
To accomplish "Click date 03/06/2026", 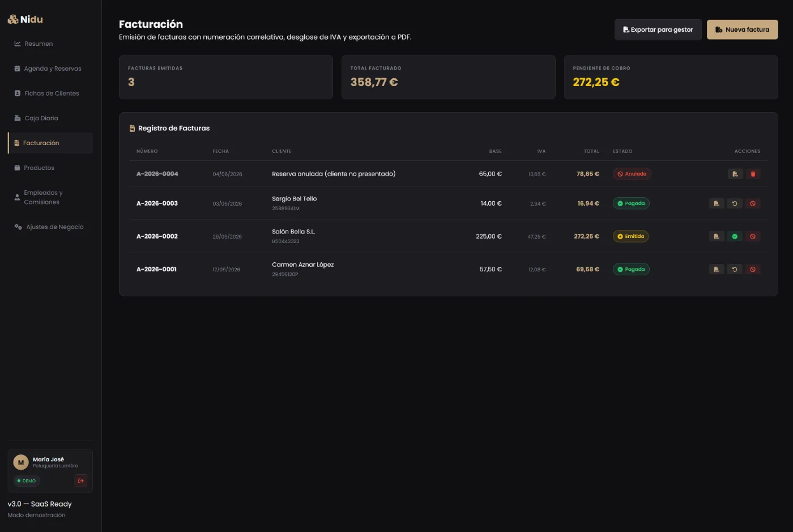I will (x=227, y=203).
